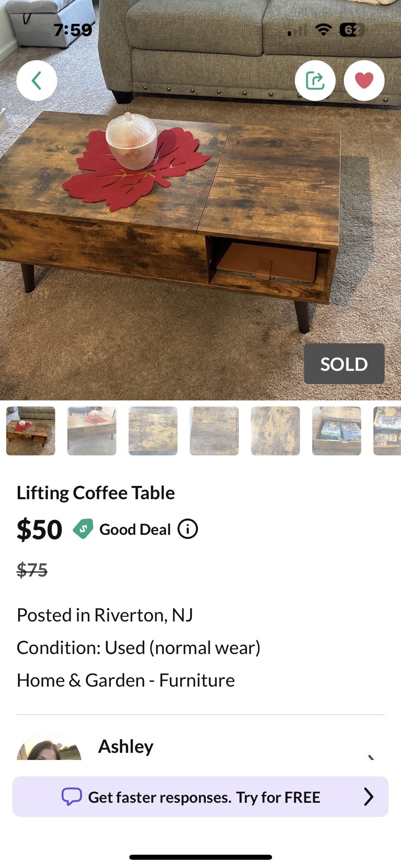
Task: Tap Get faster responses Try for FREE
Action: click(x=204, y=797)
